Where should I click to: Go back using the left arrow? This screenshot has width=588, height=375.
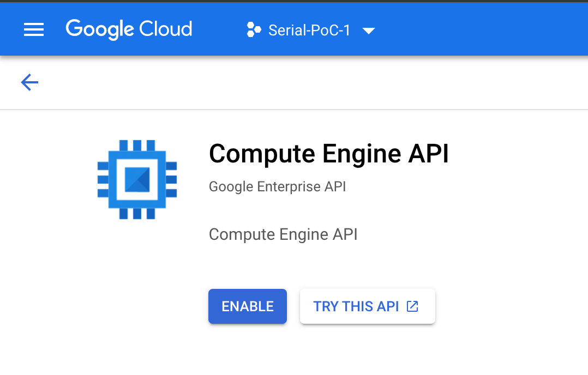29,82
